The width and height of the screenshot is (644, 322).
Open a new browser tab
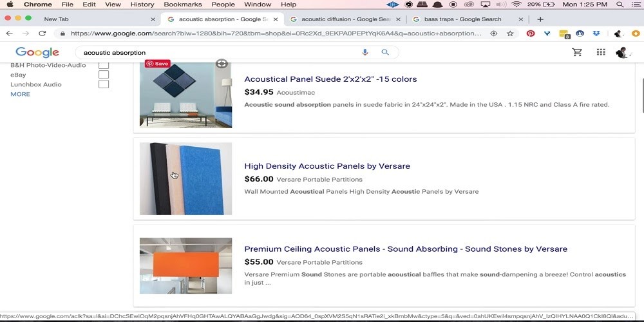[x=540, y=19]
